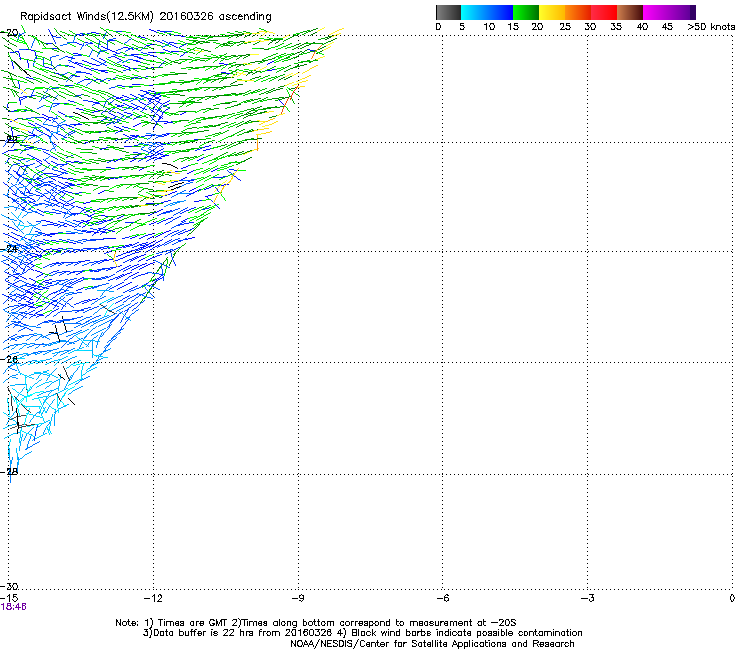Viewport: 740px width, 650px height.
Task: Click the '-26' latitude axis label
Action: pos(9,359)
